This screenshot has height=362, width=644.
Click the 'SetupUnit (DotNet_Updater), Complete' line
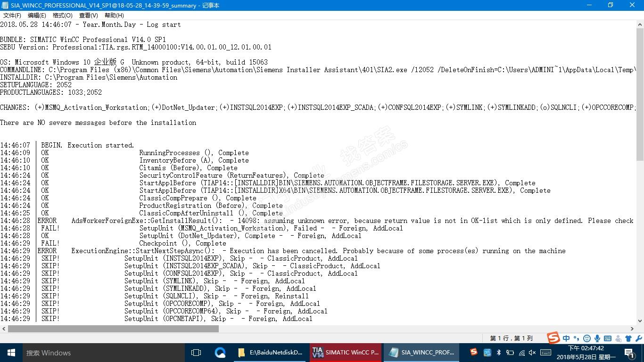pos(250,236)
